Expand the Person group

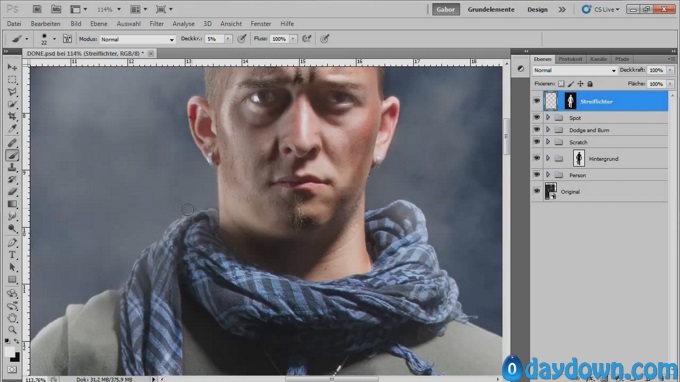[548, 175]
